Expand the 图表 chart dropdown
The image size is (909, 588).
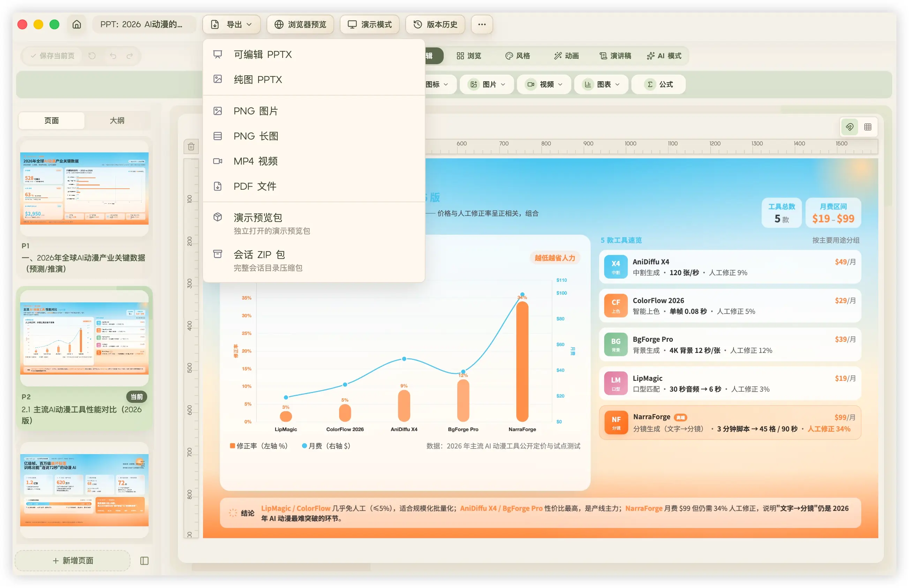[x=601, y=84]
